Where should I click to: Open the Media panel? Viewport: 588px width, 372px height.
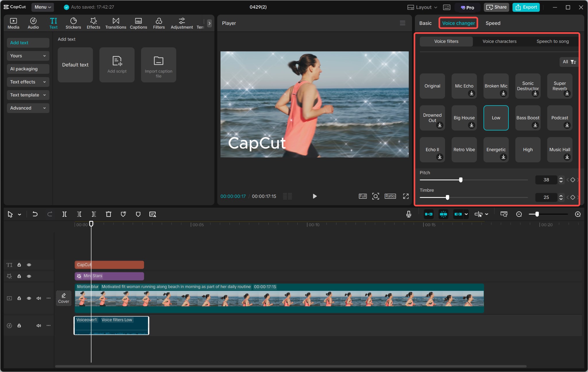[13, 23]
